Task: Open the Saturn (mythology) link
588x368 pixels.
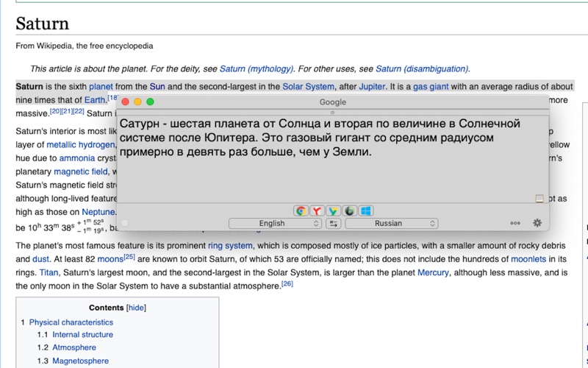Action: [257, 68]
